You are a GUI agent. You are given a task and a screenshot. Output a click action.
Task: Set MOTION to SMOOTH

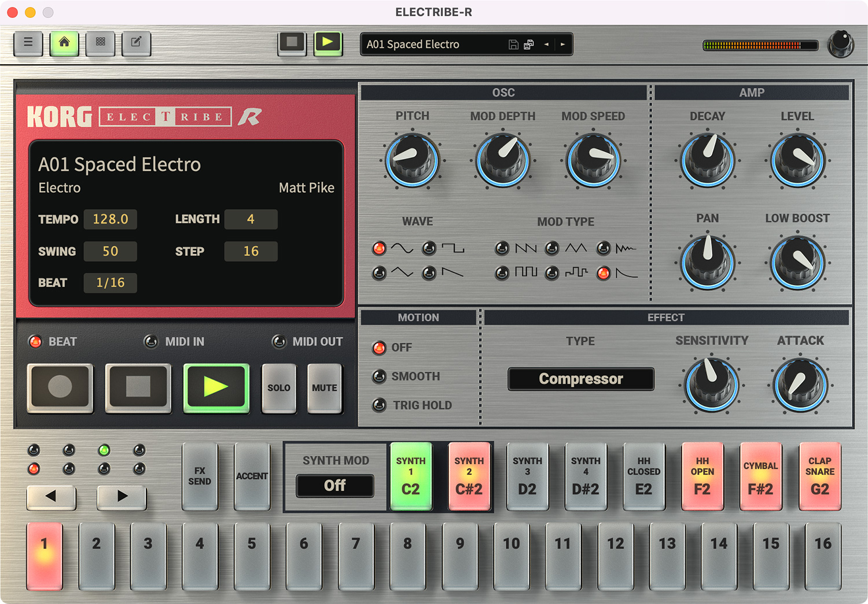click(380, 376)
